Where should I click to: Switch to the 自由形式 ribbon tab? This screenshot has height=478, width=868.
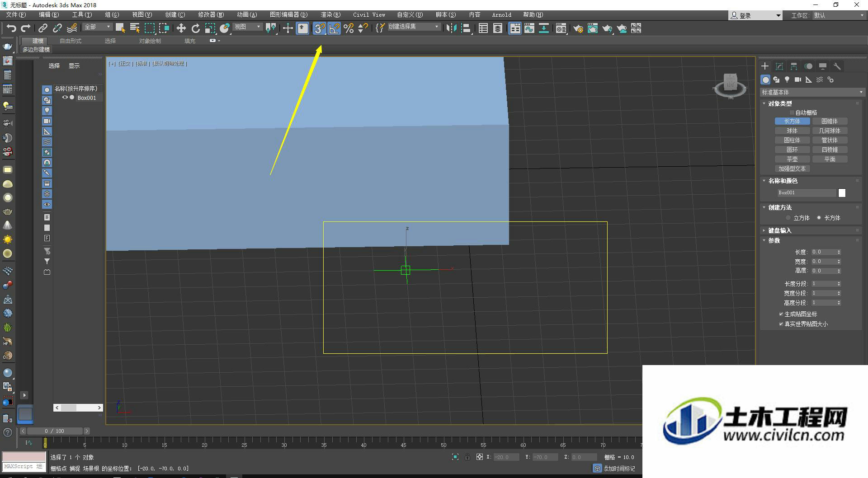pyautogui.click(x=71, y=41)
